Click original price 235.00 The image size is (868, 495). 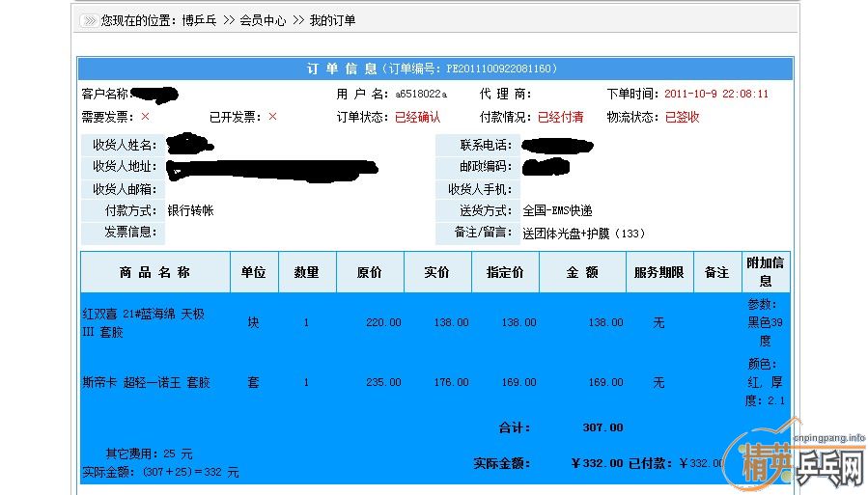pos(383,382)
